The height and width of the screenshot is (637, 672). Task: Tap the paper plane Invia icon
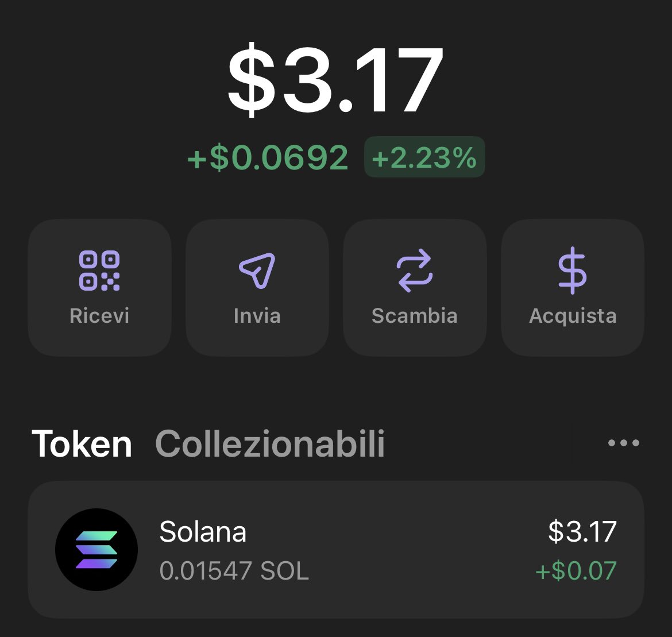(257, 271)
